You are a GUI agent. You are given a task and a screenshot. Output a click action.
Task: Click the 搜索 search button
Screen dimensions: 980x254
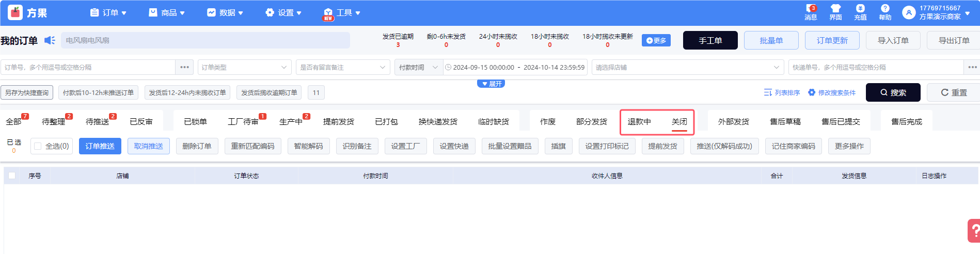pyautogui.click(x=893, y=92)
